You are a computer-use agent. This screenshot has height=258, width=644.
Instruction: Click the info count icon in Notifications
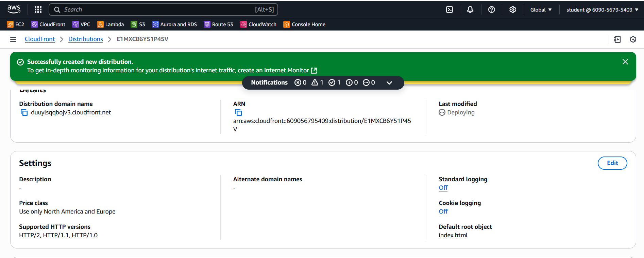[349, 82]
